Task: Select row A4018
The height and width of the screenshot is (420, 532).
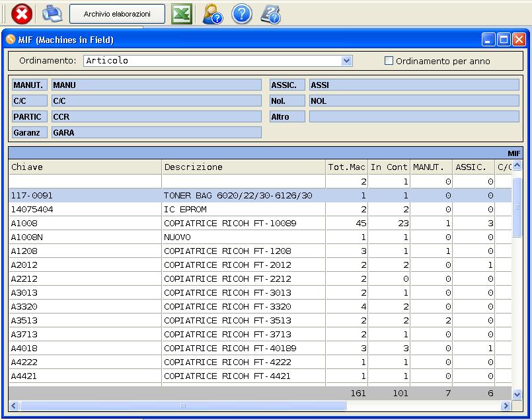Action: [260, 349]
